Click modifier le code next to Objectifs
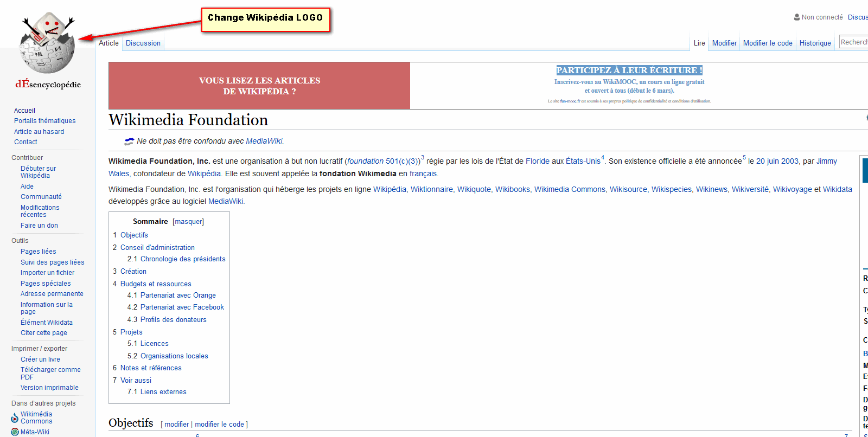The height and width of the screenshot is (437, 868). point(219,425)
